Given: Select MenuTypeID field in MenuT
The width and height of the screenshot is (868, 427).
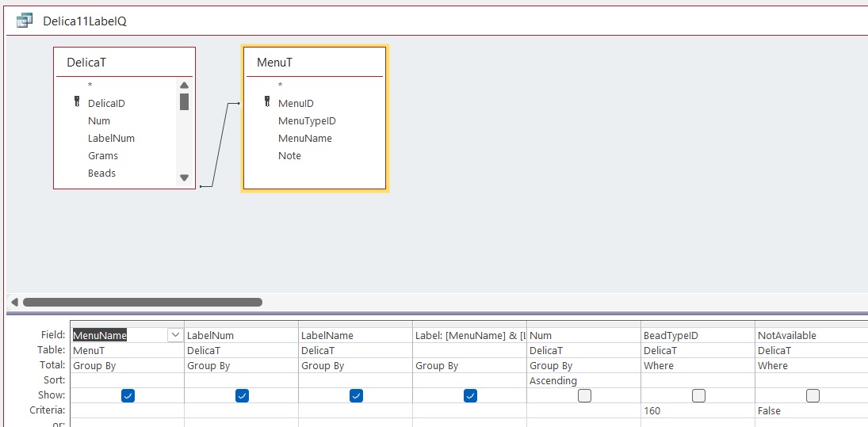Looking at the screenshot, I should [x=307, y=120].
